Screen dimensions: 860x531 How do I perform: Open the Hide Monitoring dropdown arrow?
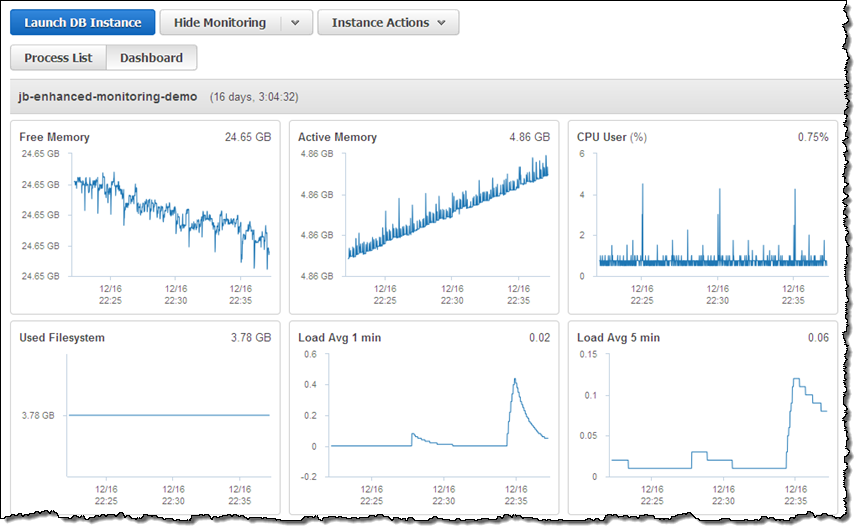point(296,23)
